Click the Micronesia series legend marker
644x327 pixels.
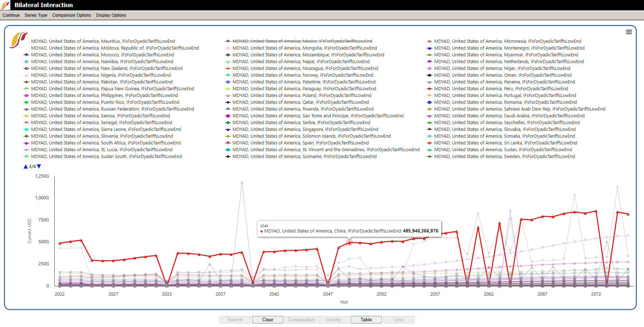(x=429, y=41)
